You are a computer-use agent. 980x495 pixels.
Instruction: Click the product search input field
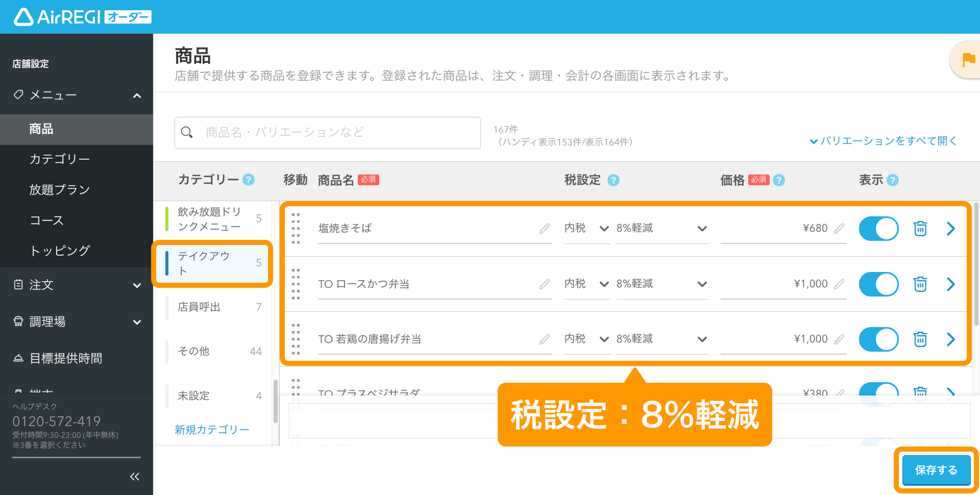click(x=328, y=133)
